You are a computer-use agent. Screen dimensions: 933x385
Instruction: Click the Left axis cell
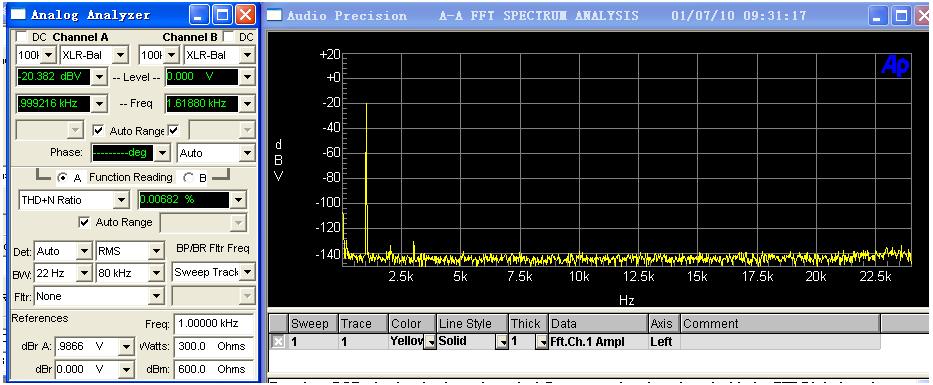663,342
